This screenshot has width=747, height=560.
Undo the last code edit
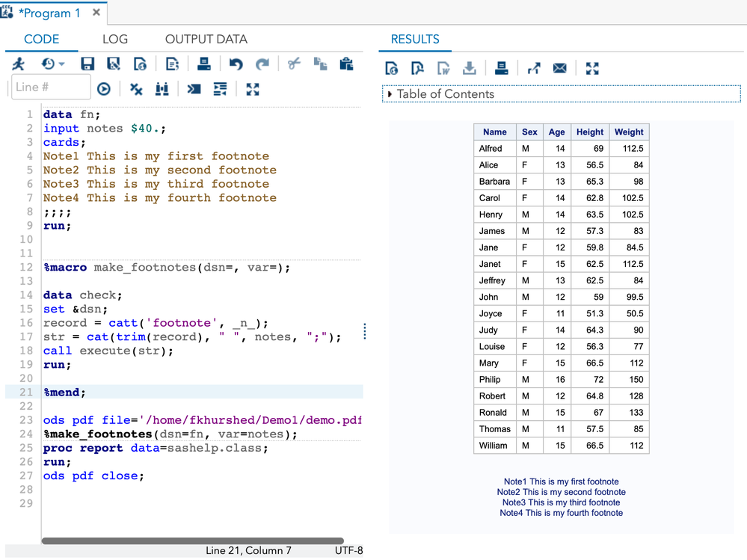(236, 64)
